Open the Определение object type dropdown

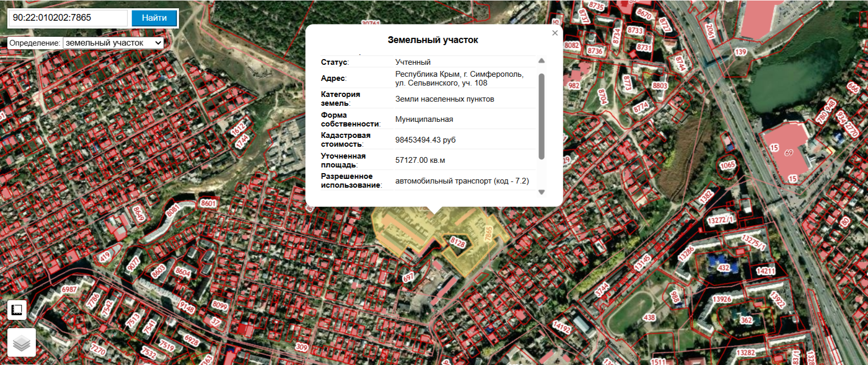pos(113,43)
